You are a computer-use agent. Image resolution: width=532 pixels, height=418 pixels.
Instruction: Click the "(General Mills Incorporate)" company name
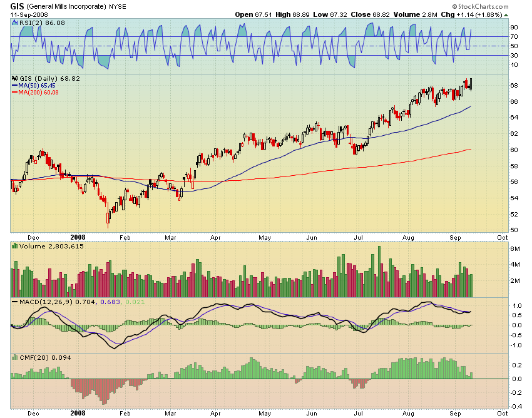pos(66,6)
